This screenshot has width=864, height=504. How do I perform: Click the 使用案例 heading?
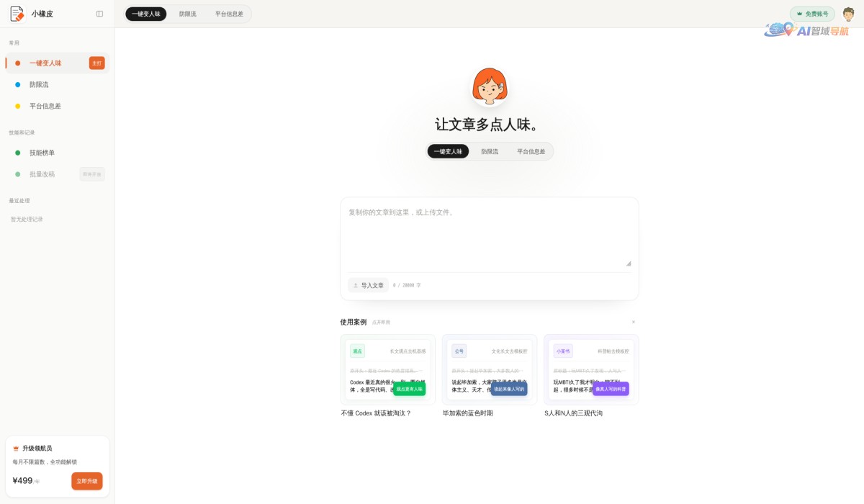coord(354,322)
